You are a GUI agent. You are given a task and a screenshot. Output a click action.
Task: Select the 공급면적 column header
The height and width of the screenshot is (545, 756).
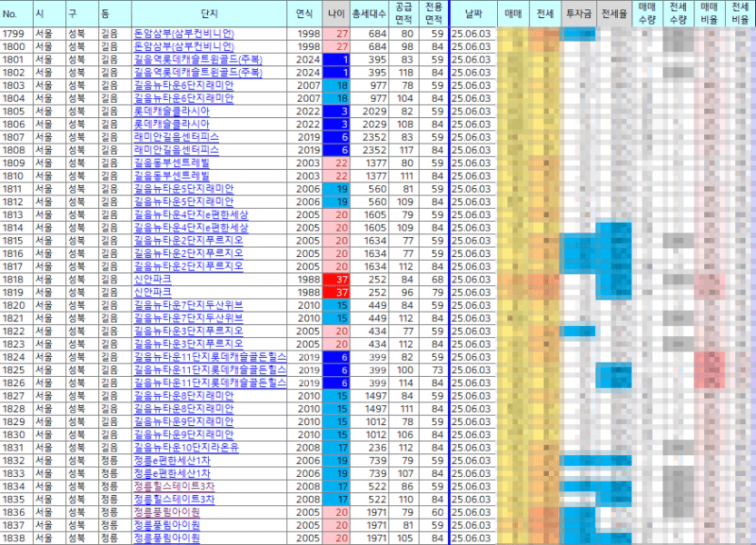(x=403, y=14)
